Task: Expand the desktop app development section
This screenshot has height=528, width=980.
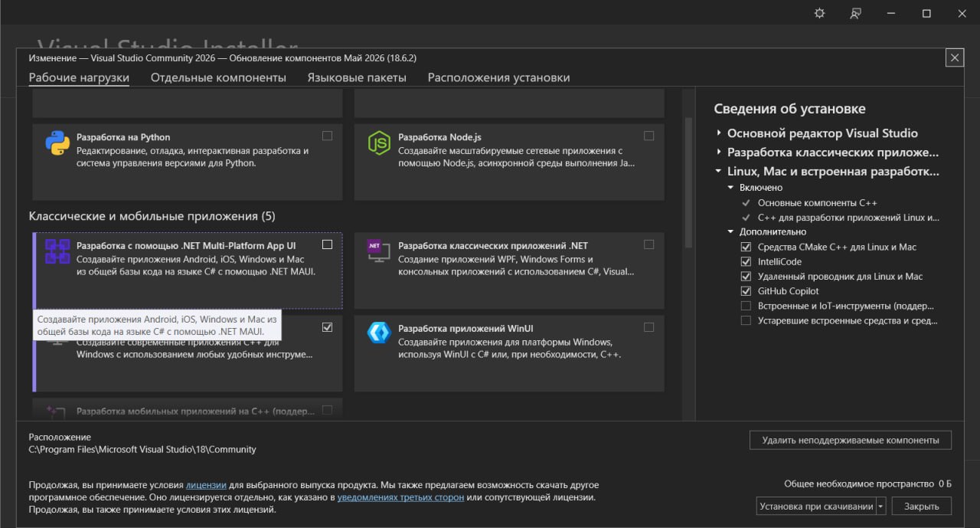Action: point(719,152)
